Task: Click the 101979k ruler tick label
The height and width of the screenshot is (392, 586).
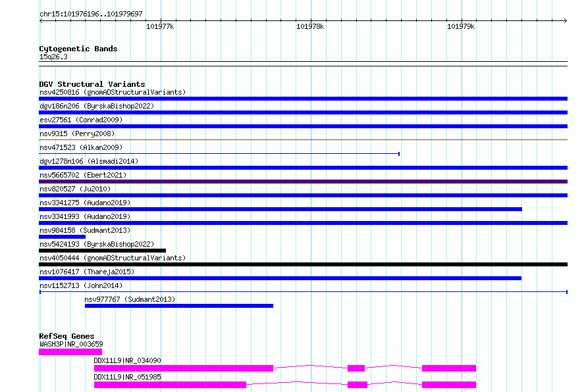Action: click(x=461, y=26)
